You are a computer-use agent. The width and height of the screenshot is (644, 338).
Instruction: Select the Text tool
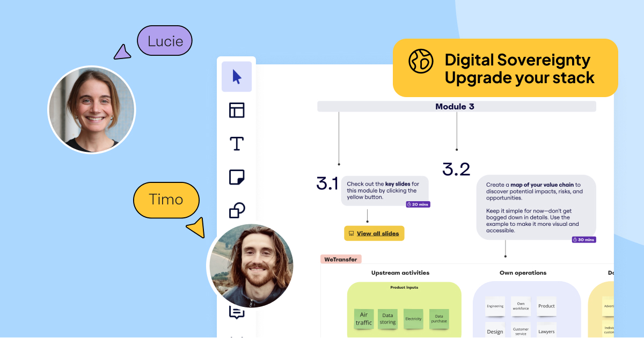[x=237, y=143]
